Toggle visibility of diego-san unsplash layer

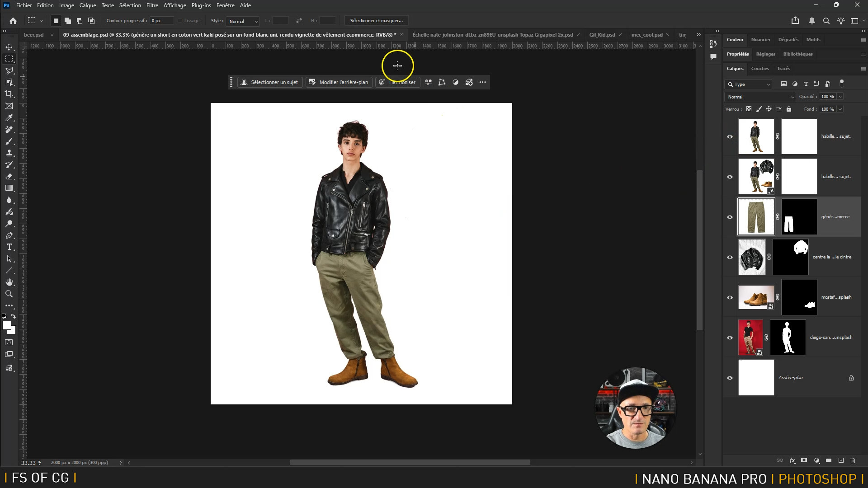pos(730,338)
